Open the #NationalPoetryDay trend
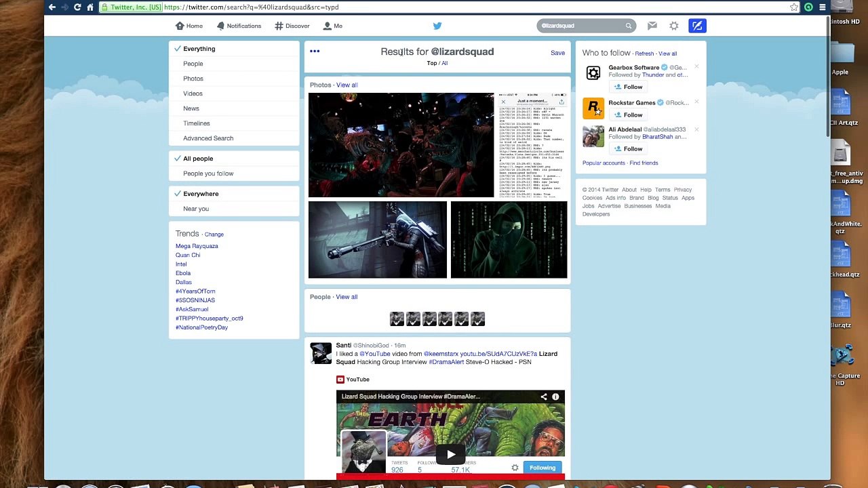868x488 pixels. pyautogui.click(x=201, y=327)
